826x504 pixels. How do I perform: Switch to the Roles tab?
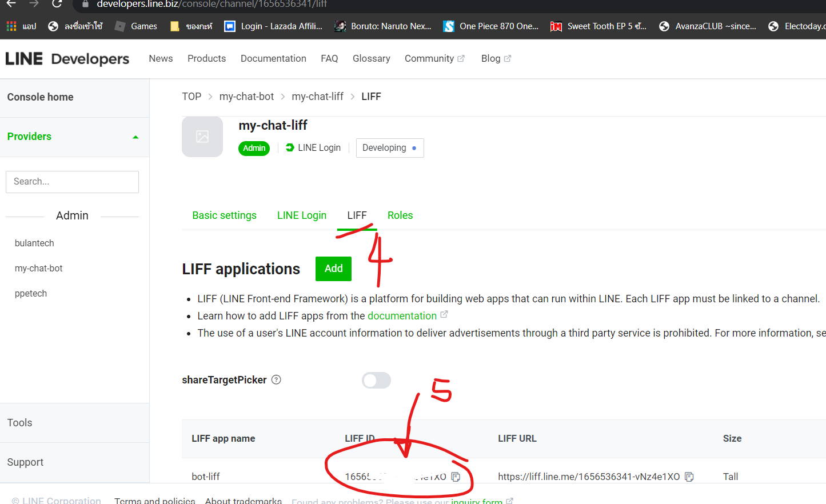pyautogui.click(x=400, y=215)
